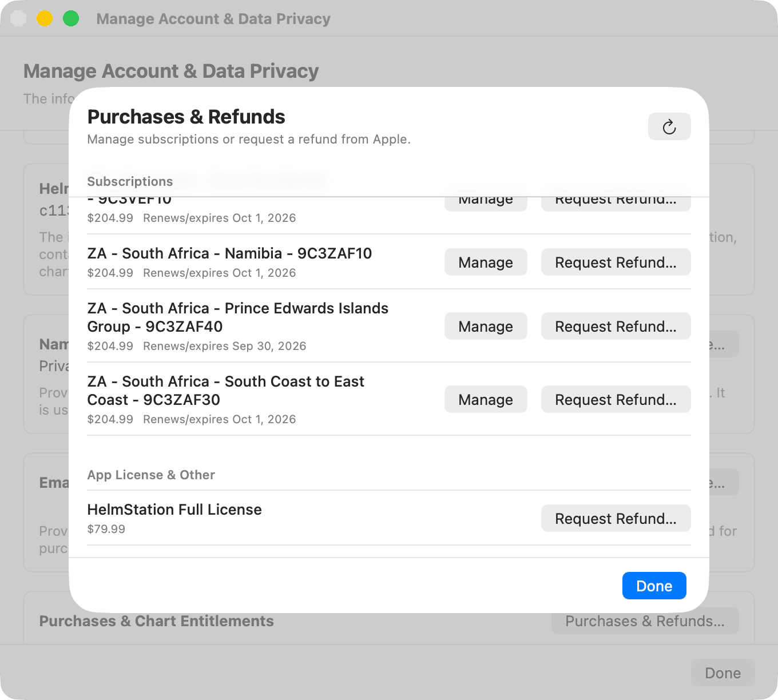Click the 'App License & Other' section header

(151, 475)
